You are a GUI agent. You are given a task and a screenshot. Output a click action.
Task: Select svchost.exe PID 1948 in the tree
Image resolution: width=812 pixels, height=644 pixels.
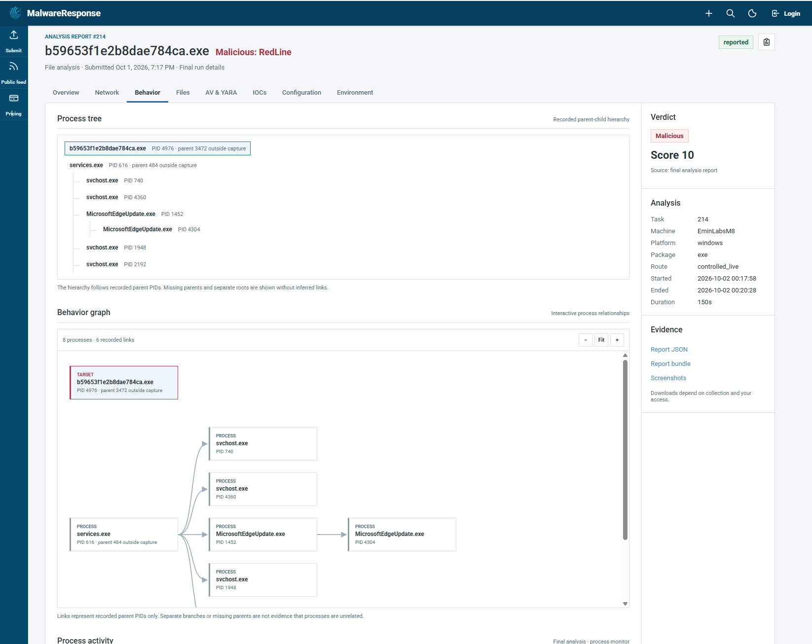116,248
